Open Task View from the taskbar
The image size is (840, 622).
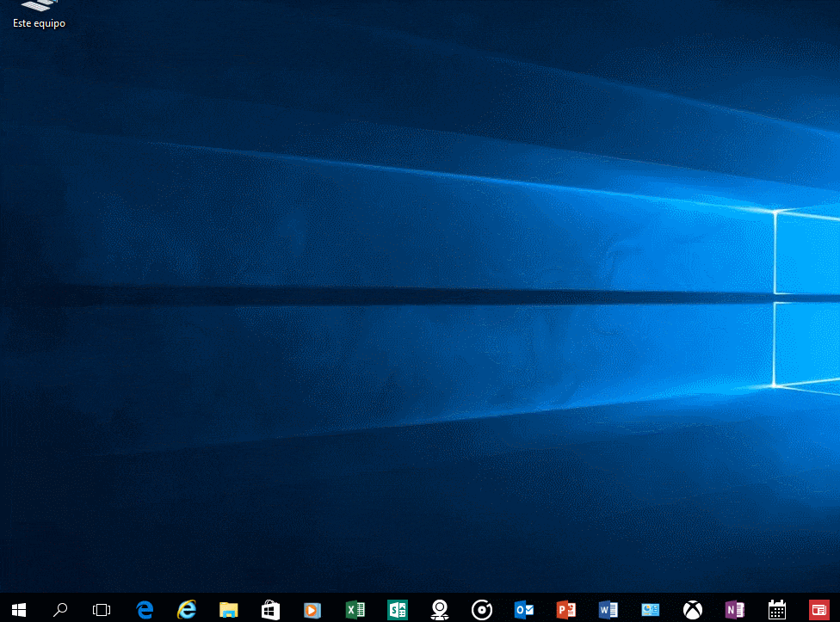[x=102, y=610]
